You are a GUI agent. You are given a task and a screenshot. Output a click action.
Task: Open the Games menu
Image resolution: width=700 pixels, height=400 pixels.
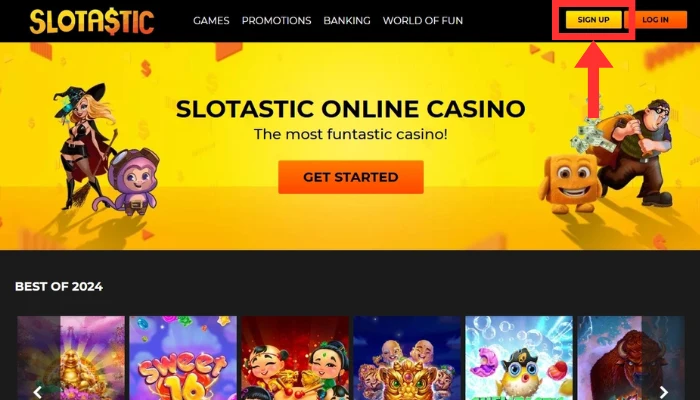[211, 21]
